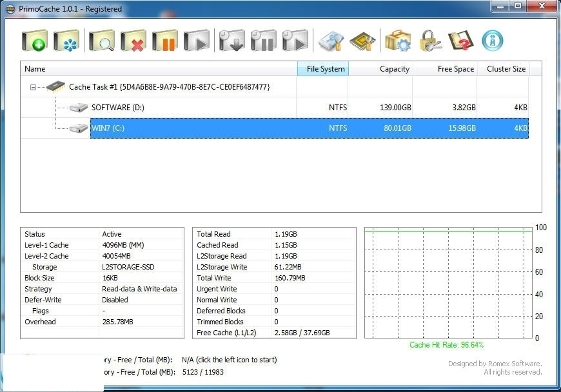Click the L2STORAGE-SSD storage value

(x=128, y=267)
